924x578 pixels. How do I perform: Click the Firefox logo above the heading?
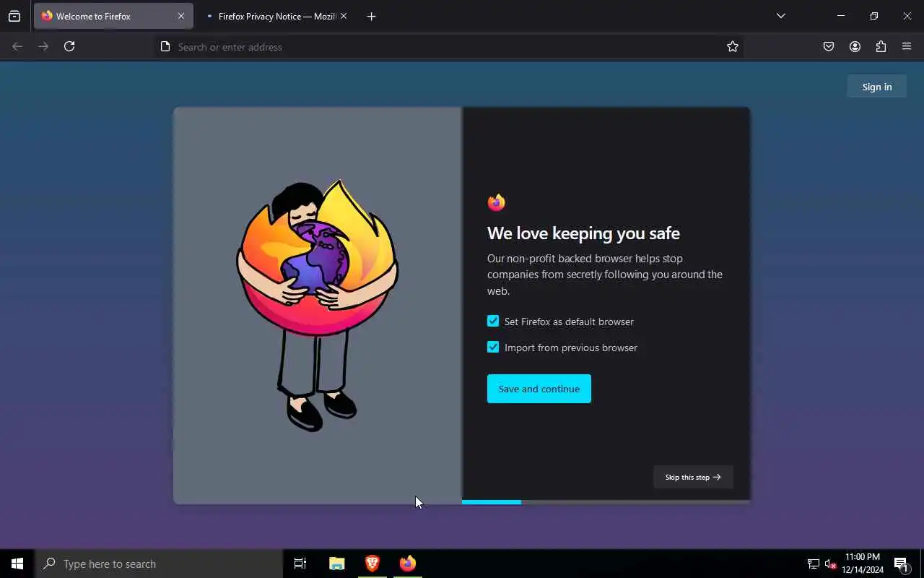click(496, 202)
